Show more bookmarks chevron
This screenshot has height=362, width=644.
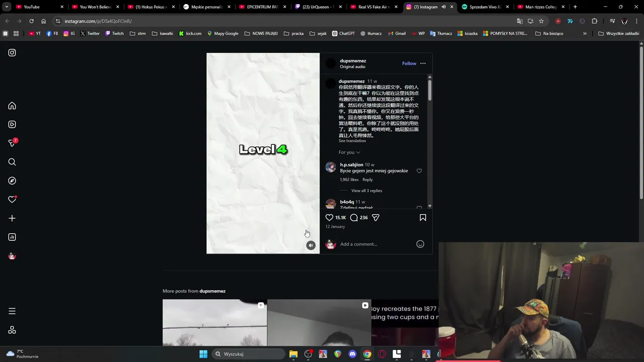[x=585, y=34]
